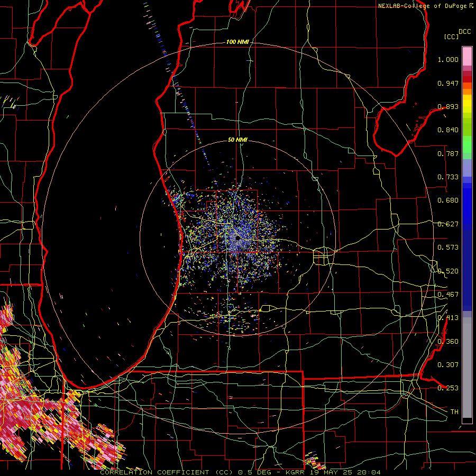
Task: Click the 0.573 scale value
Action: pos(448,248)
